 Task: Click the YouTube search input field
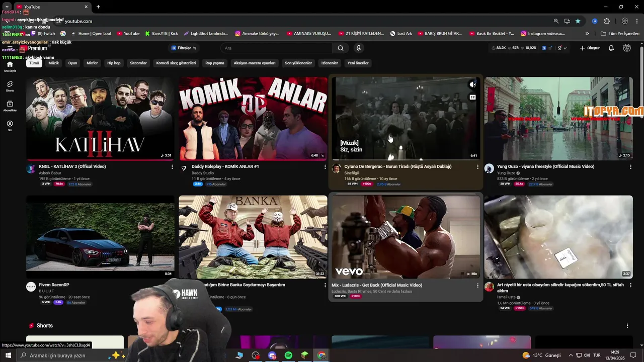point(276,48)
